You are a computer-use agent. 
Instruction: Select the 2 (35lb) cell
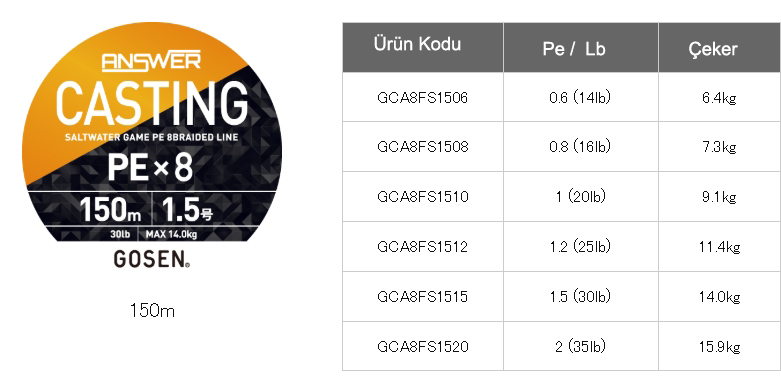[580, 347]
